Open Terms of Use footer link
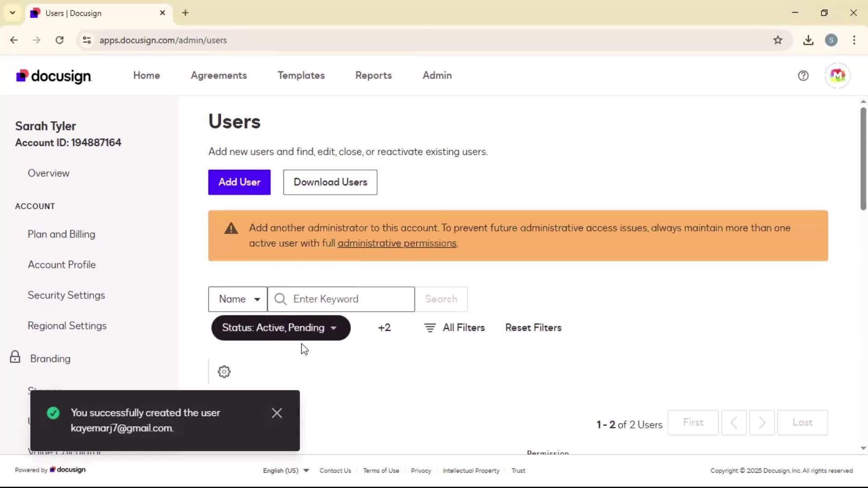The image size is (868, 488). point(381,470)
